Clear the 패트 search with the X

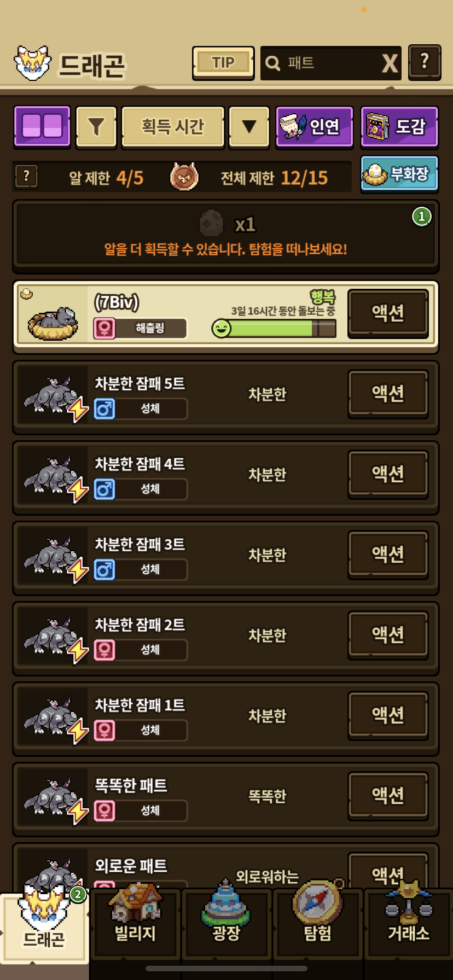pyautogui.click(x=390, y=63)
